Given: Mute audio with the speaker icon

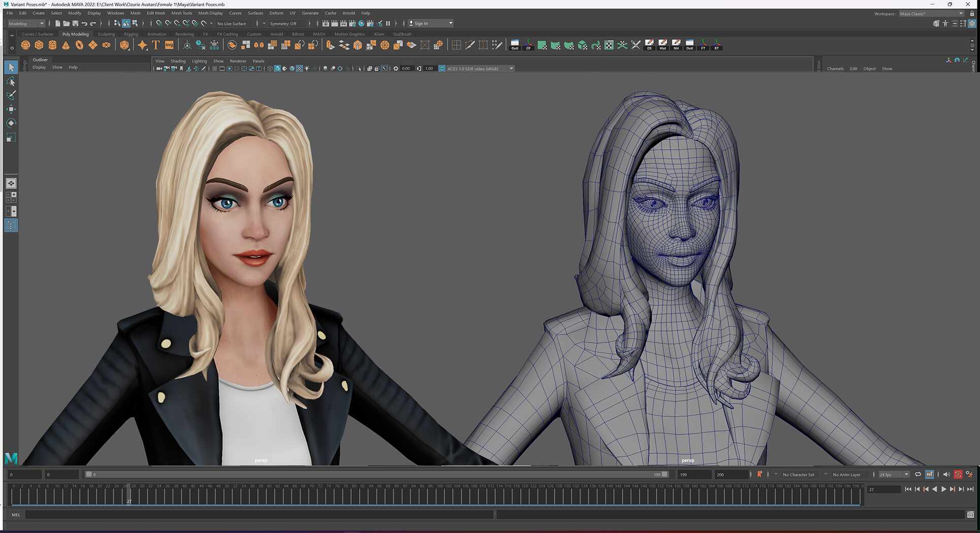Looking at the screenshot, I should [946, 474].
